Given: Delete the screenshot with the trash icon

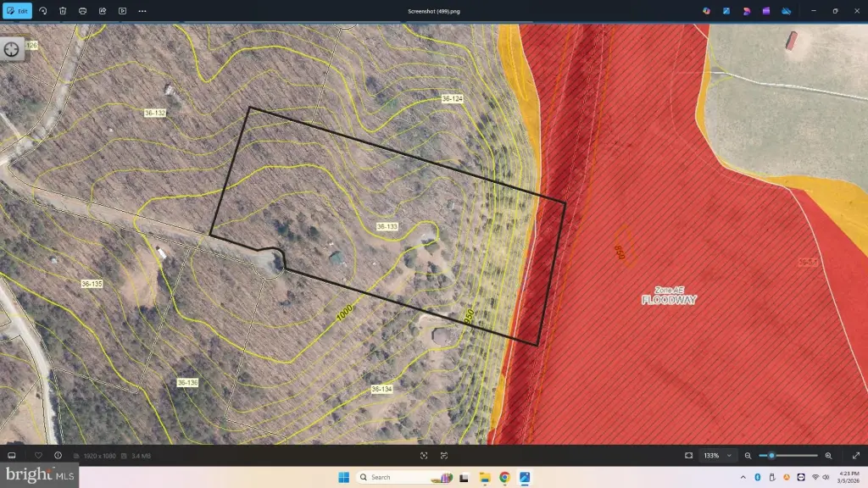Looking at the screenshot, I should [x=63, y=11].
